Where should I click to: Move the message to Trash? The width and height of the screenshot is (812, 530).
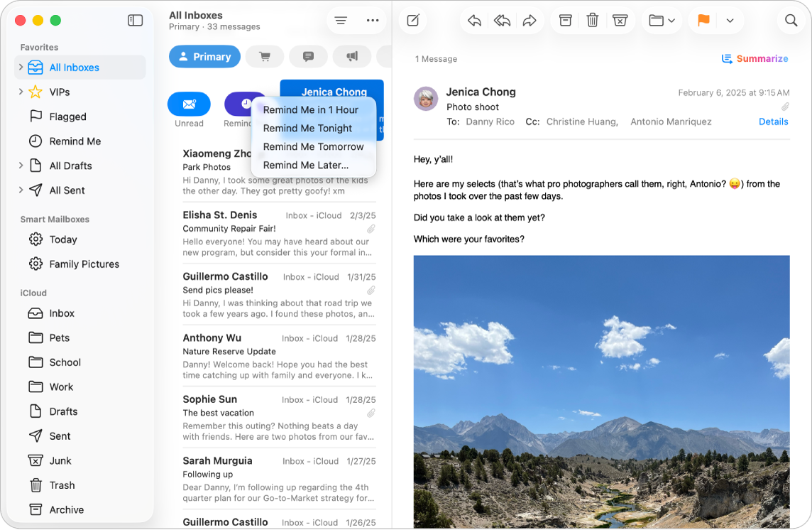pos(593,20)
